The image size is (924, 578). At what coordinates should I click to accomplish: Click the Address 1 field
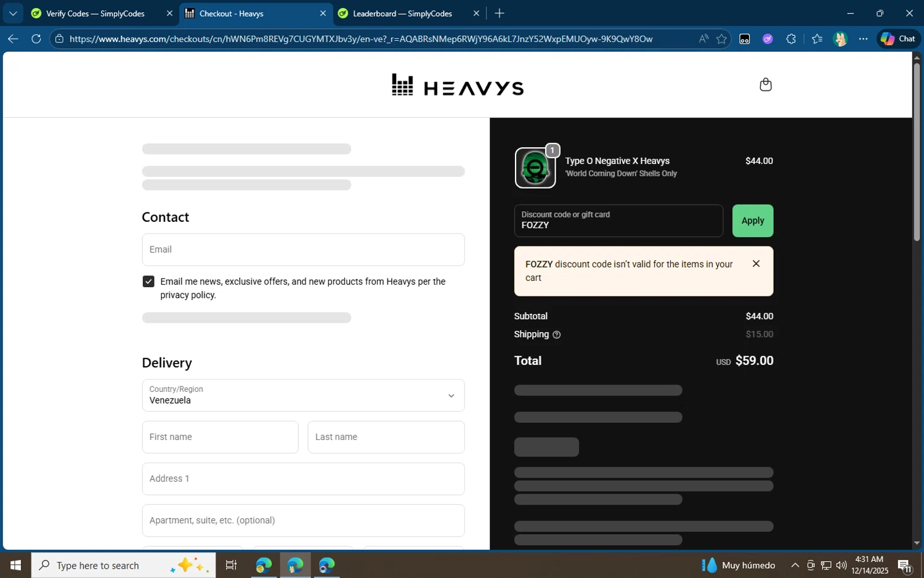pos(303,479)
